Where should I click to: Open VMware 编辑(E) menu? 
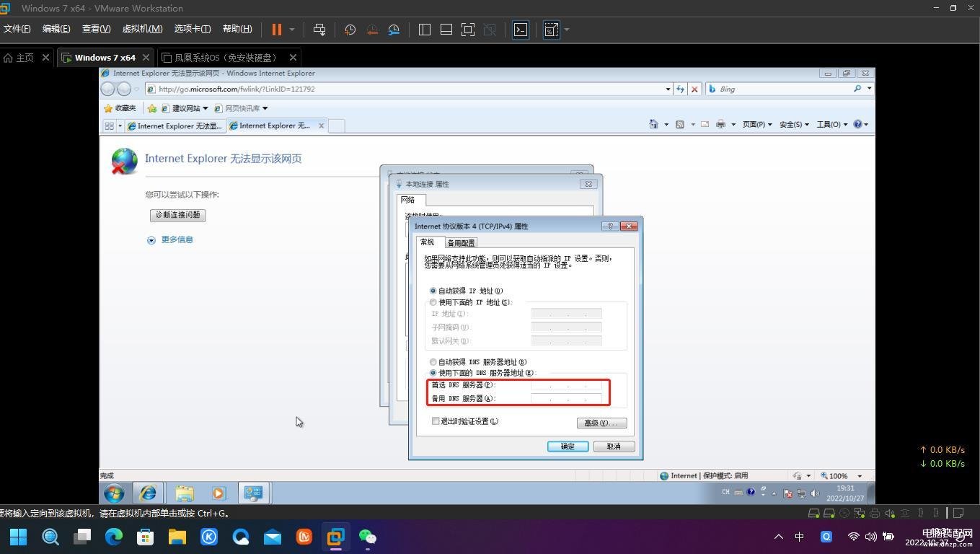coord(56,29)
